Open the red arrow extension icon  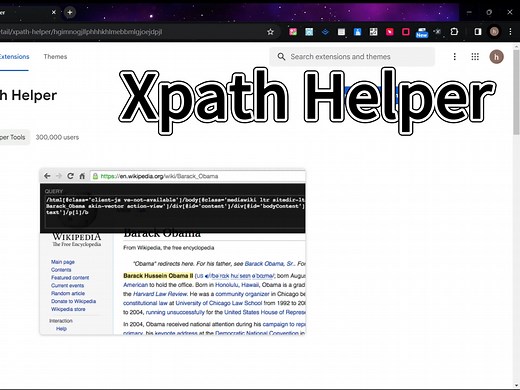tap(390, 32)
